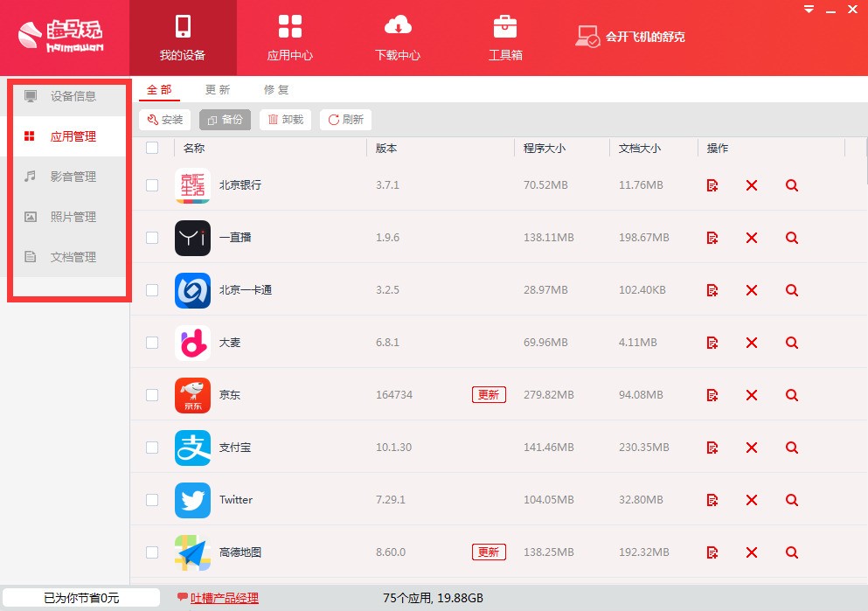Click the backup icon for 一直播
The width and height of the screenshot is (868, 611).
[x=712, y=238]
